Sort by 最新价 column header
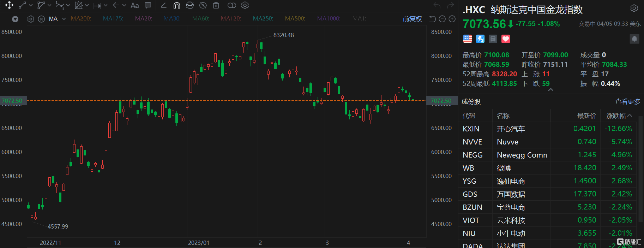Image resolution: width=644 pixels, height=248 pixels. [586, 116]
